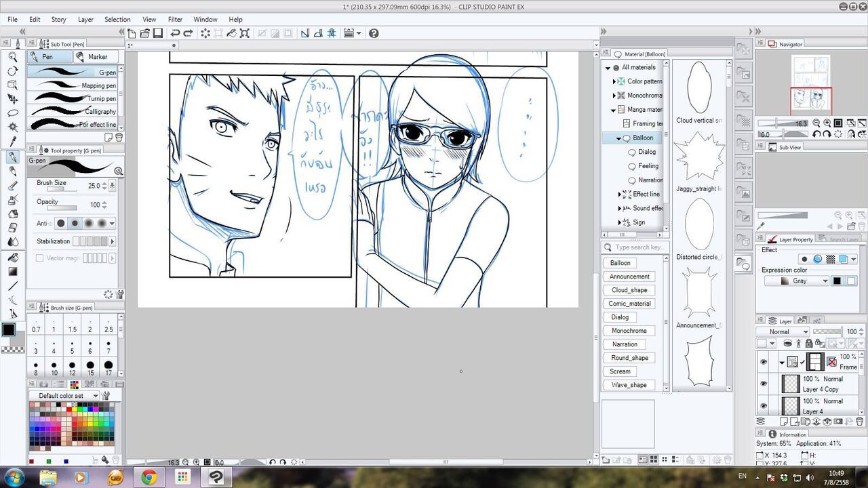Select the Rotate/Move view tool
This screenshot has height=488, width=868.
click(x=12, y=71)
